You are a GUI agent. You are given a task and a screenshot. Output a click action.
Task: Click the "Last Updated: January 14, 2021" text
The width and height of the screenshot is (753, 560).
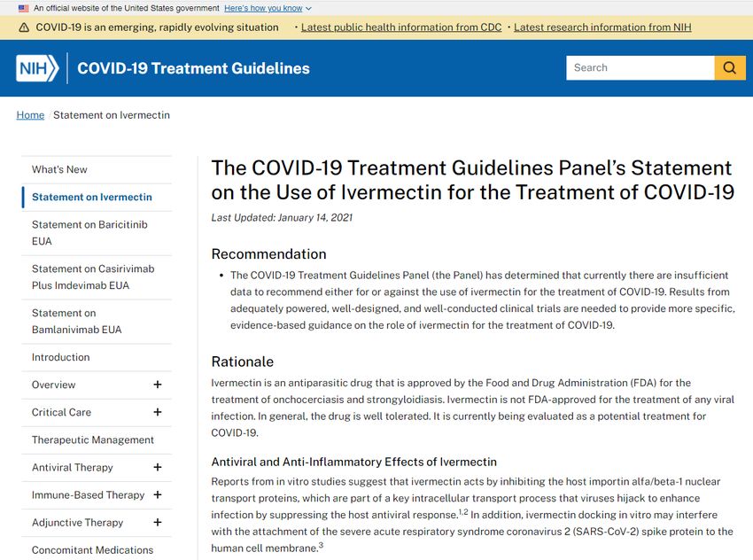click(x=282, y=218)
